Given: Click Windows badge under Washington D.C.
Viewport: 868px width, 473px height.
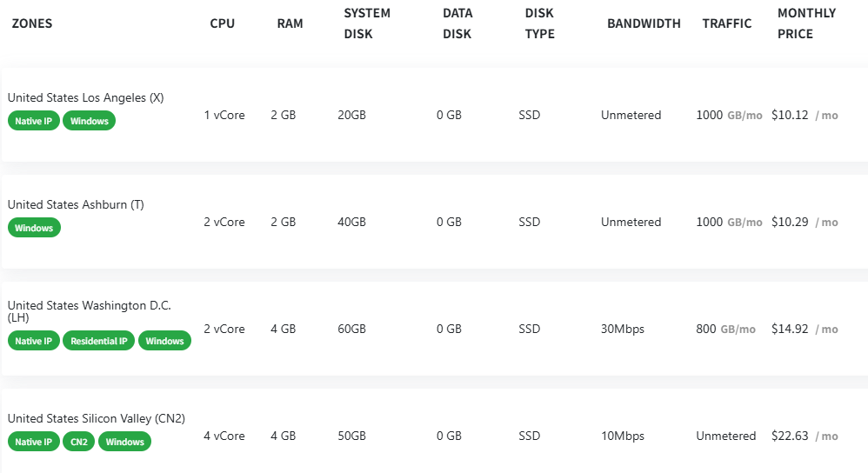Looking at the screenshot, I should coord(164,341).
